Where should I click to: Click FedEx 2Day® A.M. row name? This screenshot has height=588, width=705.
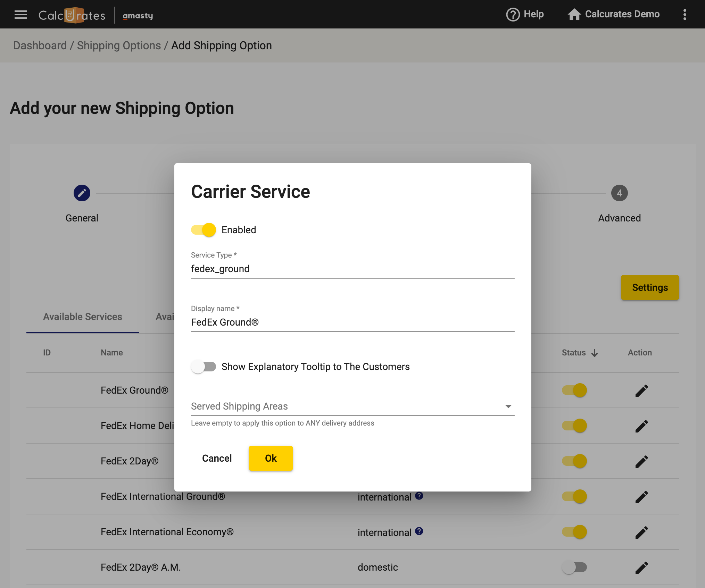(141, 567)
